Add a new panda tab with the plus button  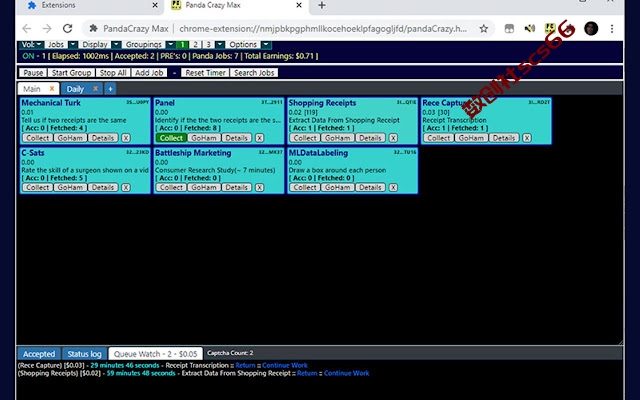coord(110,89)
